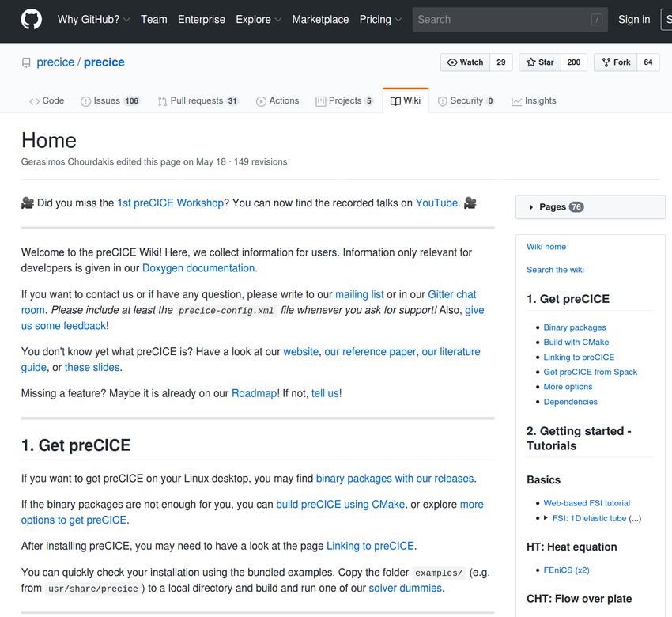Click the Watch button

[x=465, y=62]
